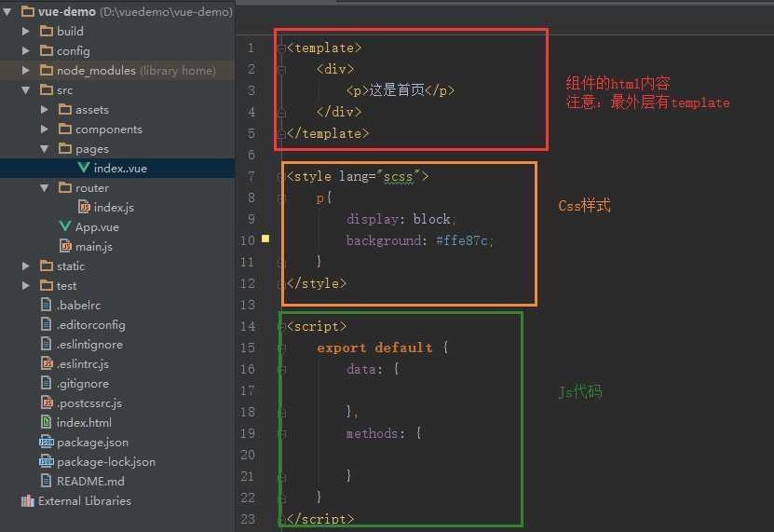Image resolution: width=774 pixels, height=532 pixels.
Task: Click the .postcssrc.js file icon
Action: pos(47,402)
